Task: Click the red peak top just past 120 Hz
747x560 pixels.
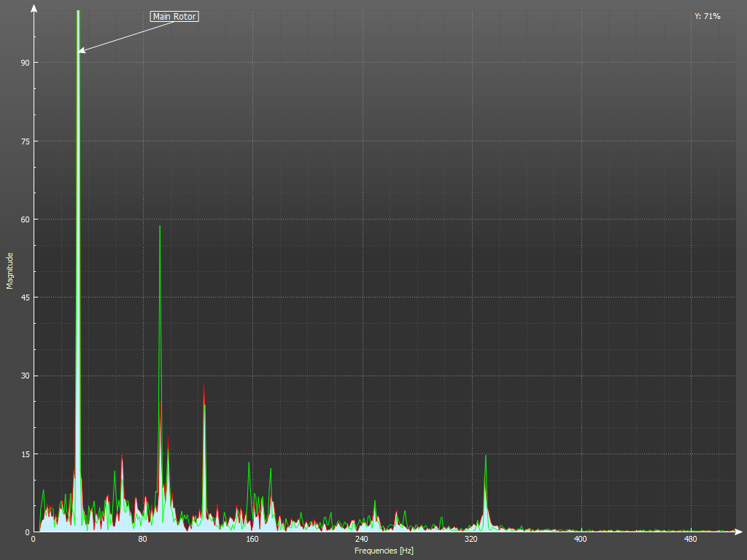Action: tap(204, 387)
